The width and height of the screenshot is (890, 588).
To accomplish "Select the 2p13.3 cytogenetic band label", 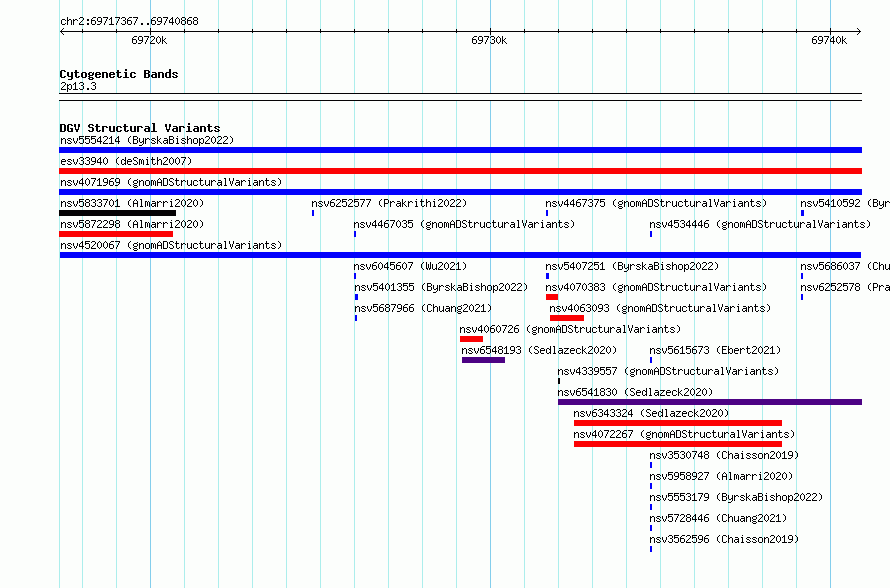I will tap(78, 86).
